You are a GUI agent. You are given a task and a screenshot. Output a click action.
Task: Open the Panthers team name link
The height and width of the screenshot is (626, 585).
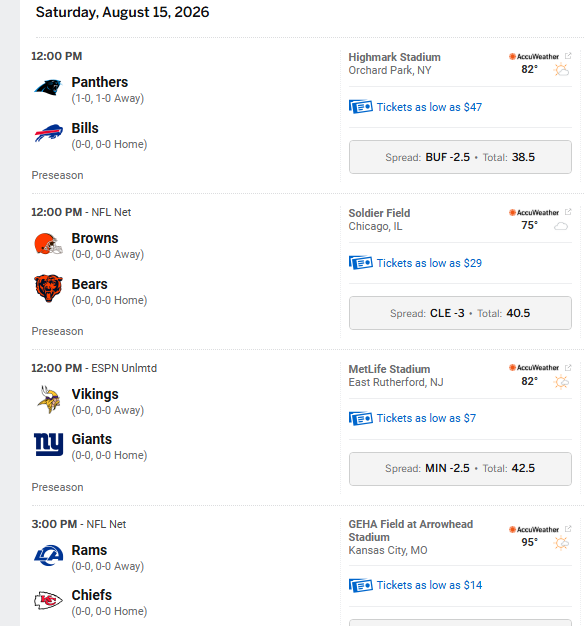[100, 82]
